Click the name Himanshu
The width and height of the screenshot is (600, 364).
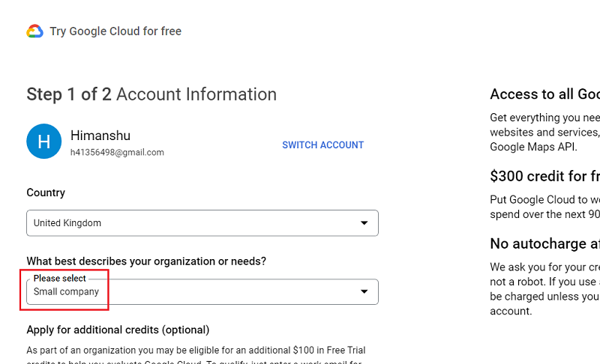pos(100,136)
